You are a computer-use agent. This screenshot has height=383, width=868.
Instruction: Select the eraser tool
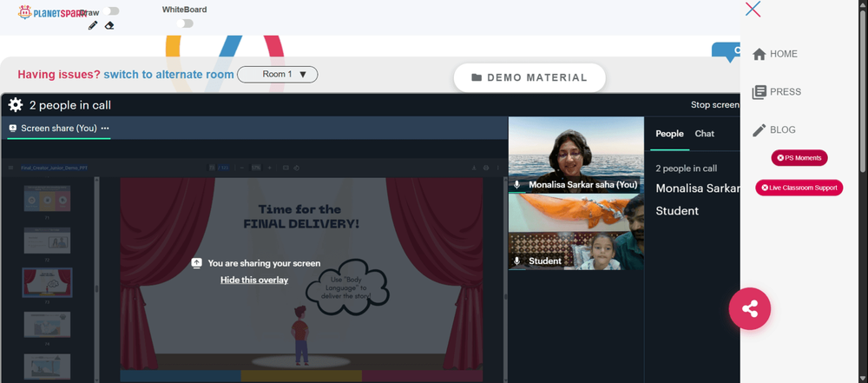point(109,25)
